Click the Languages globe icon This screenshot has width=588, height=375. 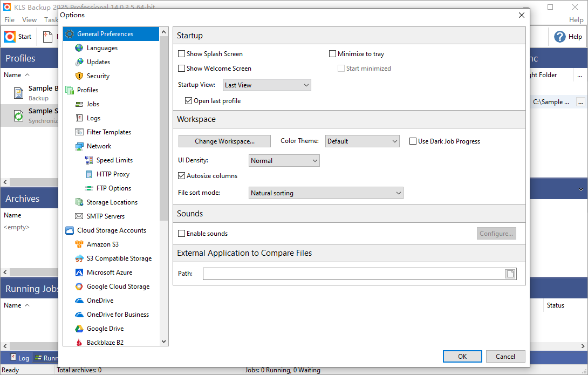[79, 48]
